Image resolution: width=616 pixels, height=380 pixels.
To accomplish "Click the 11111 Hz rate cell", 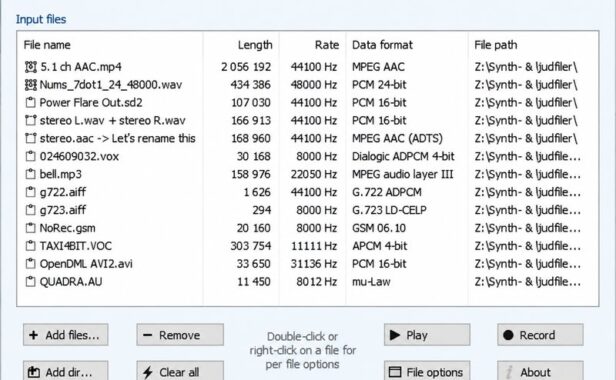I will point(314,246).
